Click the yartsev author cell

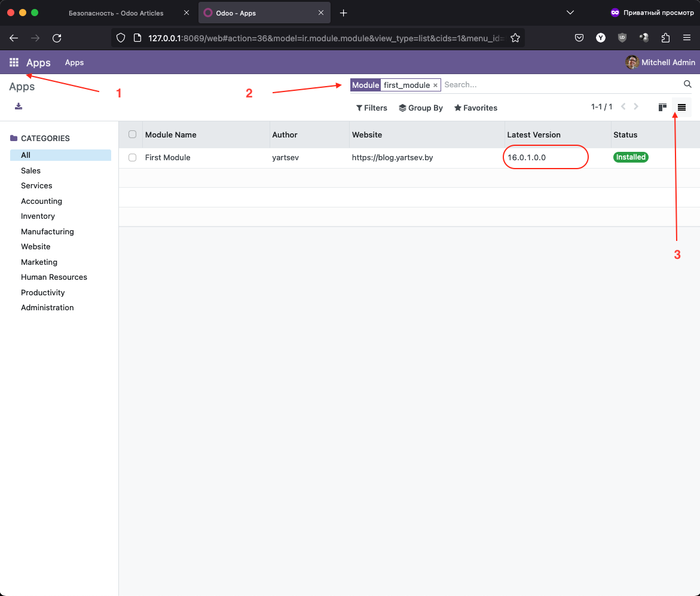click(x=285, y=158)
